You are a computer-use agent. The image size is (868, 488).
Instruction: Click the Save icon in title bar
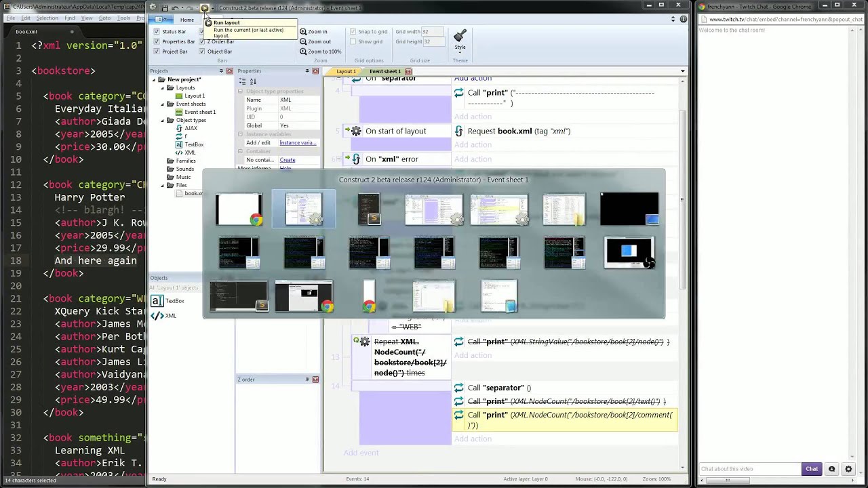click(x=164, y=7)
